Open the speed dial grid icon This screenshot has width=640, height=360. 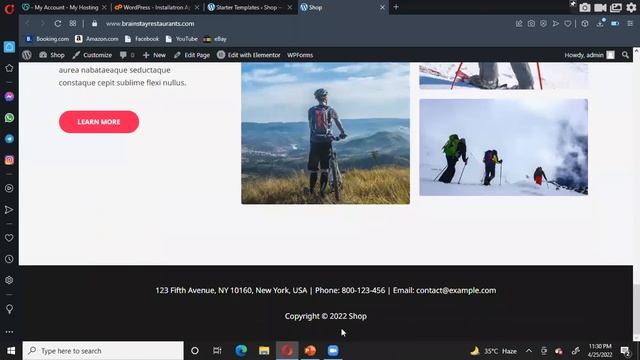click(73, 24)
